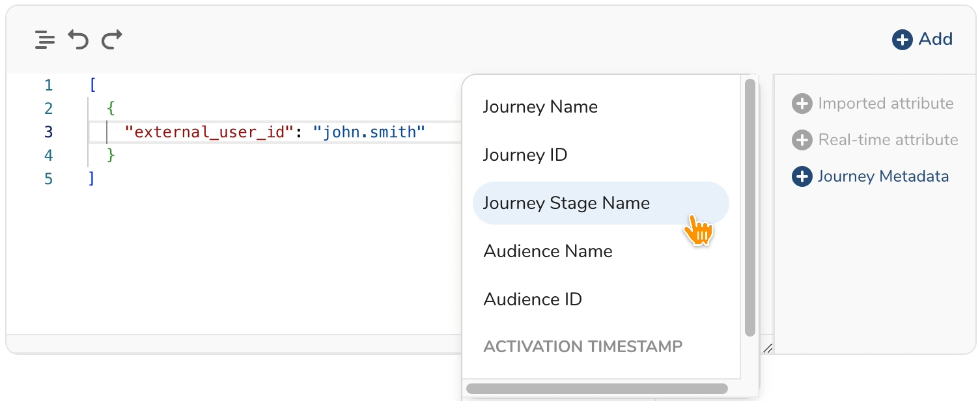Redo the last undone edit
Viewport: 980px width, 401px height.
112,40
